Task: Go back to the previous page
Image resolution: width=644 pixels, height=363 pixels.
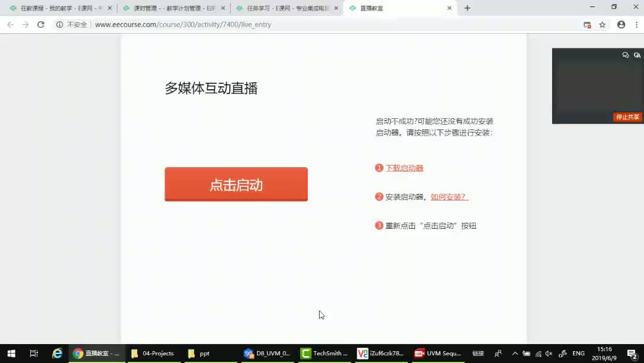Action: 10,25
